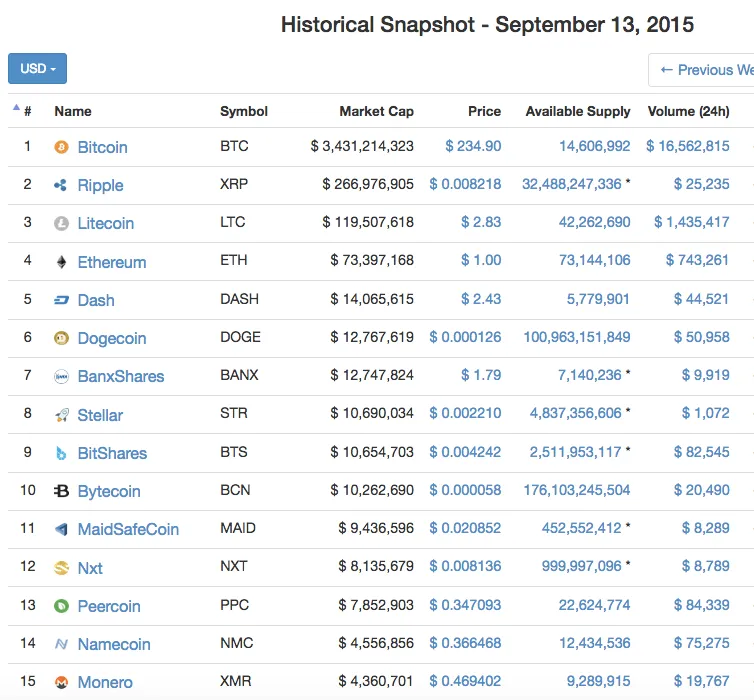The width and height of the screenshot is (754, 700).
Task: Click the Namecoin logo icon
Action: coord(61,644)
